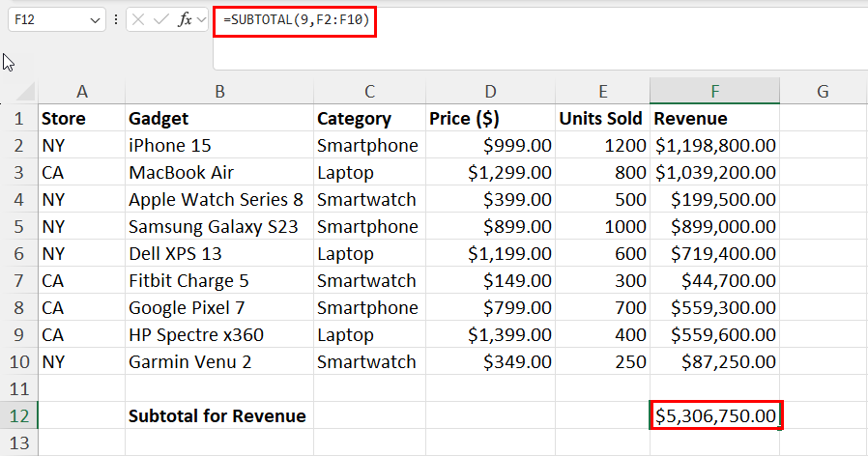Click the Revenue header cell

click(714, 119)
